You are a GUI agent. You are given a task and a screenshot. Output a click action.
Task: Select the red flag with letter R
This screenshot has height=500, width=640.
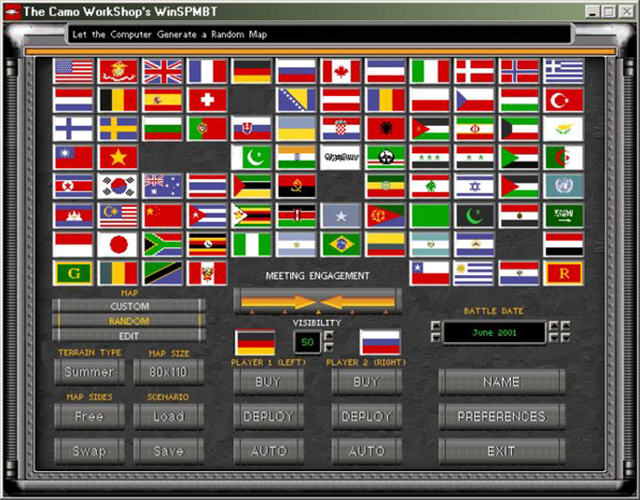click(563, 273)
